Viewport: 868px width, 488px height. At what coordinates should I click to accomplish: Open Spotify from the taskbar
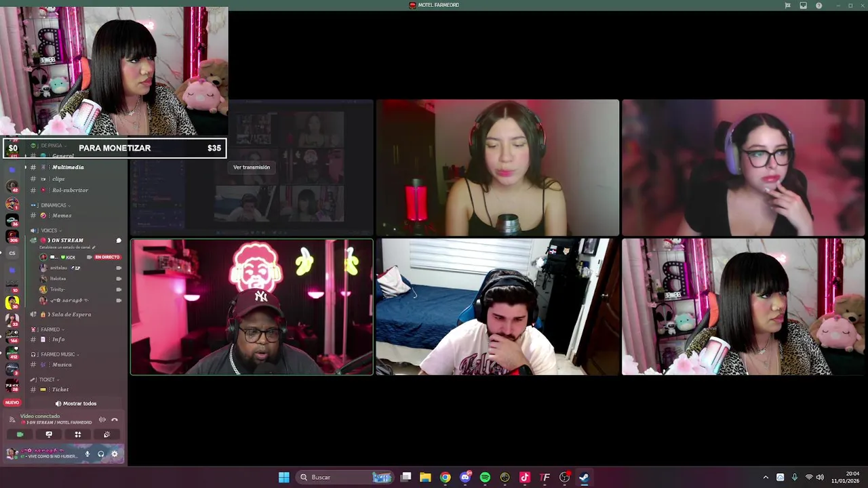point(485,477)
